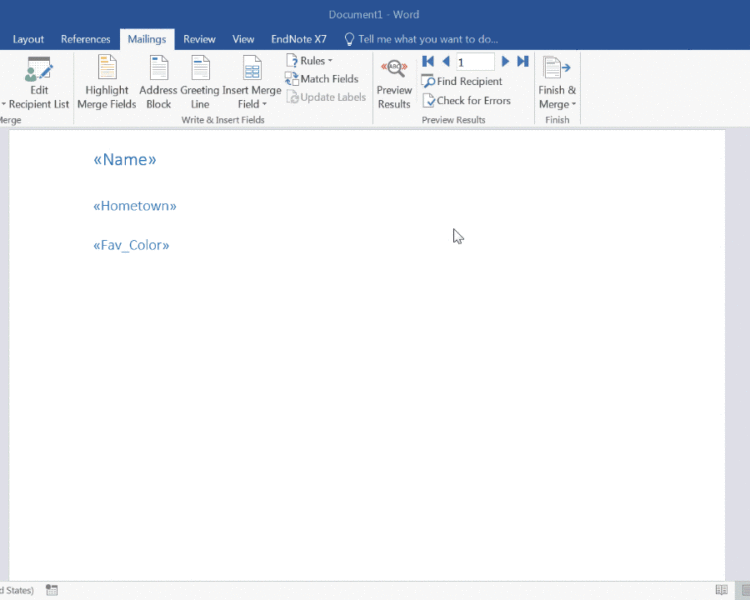Viewport: 750px width, 600px height.
Task: Switch to Read Mode view icon
Action: pyautogui.click(x=721, y=590)
